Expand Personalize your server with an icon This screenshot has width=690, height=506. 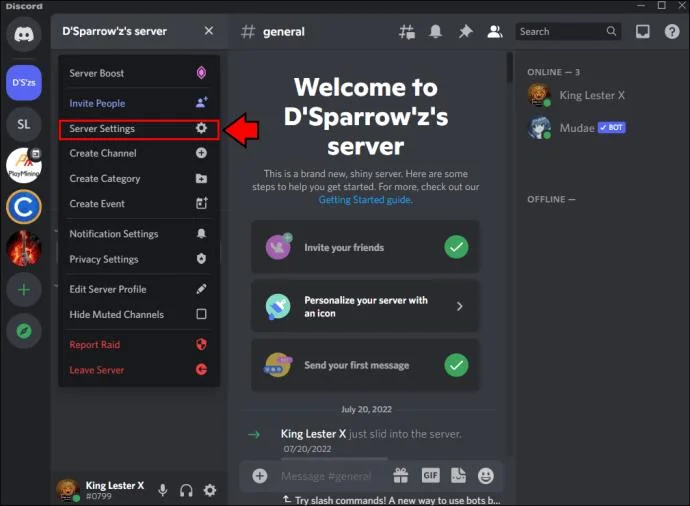365,306
